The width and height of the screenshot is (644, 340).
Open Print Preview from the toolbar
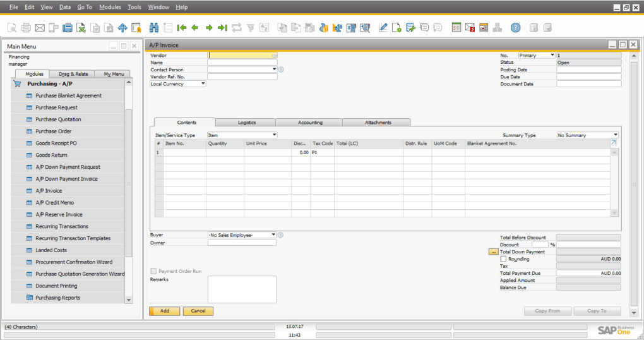(x=12, y=28)
